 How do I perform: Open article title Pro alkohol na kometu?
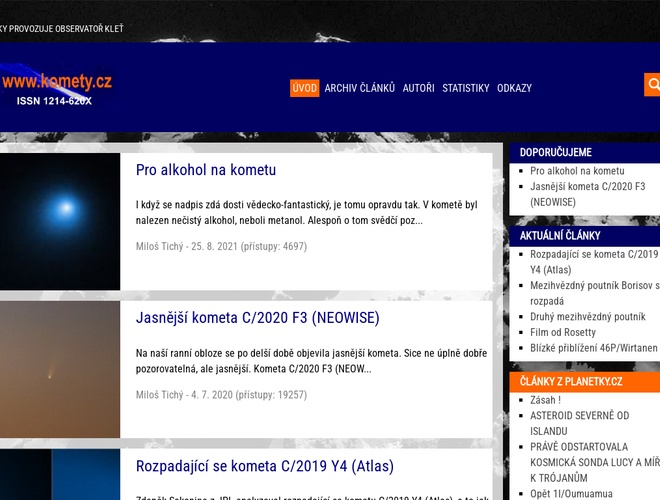tap(206, 170)
